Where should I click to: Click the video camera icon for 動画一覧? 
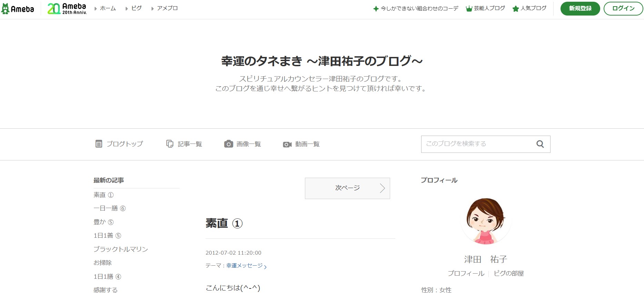coord(287,144)
